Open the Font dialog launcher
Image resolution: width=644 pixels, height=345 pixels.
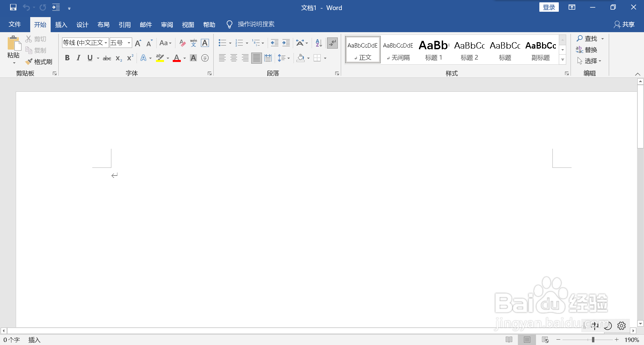[x=210, y=73]
